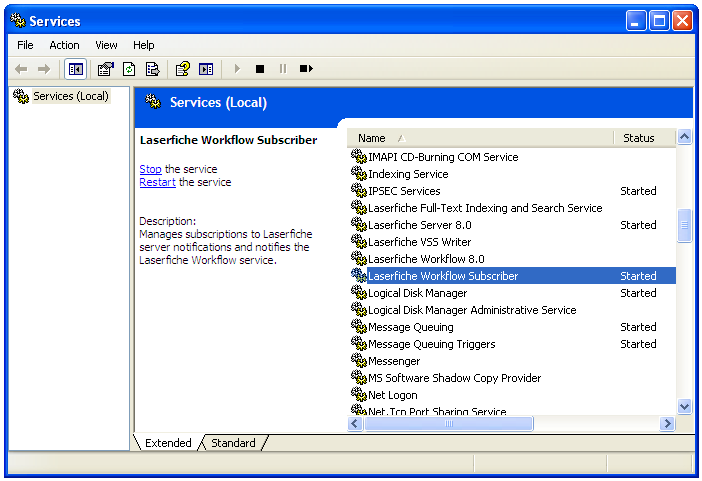Select Logical Disk Manager service
The image size is (702, 481).
(417, 293)
